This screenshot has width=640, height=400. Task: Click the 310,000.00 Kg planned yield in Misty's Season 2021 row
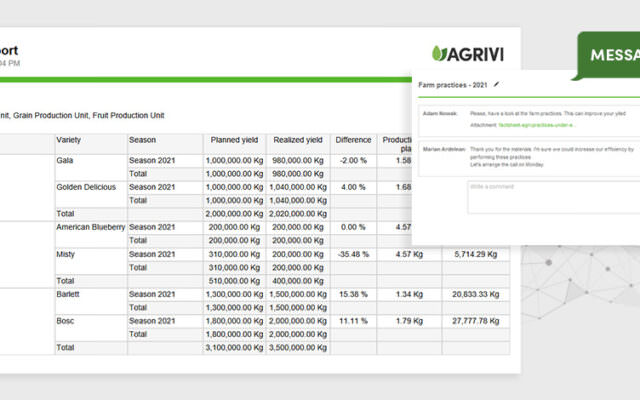(234, 254)
